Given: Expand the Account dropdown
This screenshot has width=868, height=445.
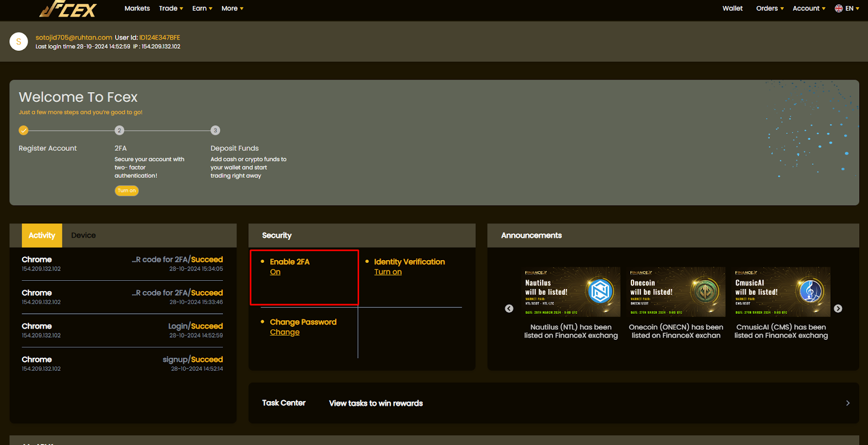Looking at the screenshot, I should click(x=809, y=8).
